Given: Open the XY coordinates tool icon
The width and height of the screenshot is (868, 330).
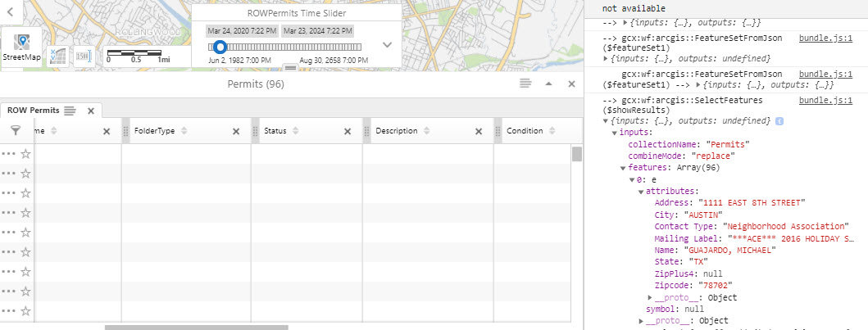Looking at the screenshot, I should click(x=57, y=57).
